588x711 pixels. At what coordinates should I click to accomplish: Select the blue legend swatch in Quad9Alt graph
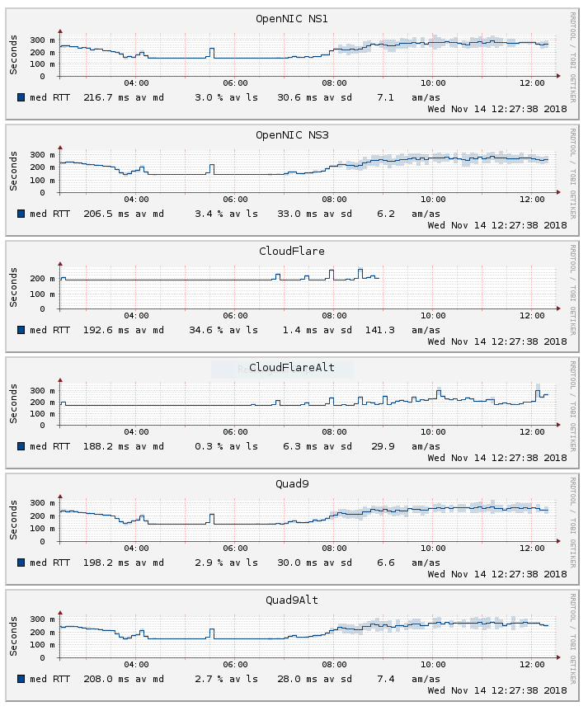(21, 679)
